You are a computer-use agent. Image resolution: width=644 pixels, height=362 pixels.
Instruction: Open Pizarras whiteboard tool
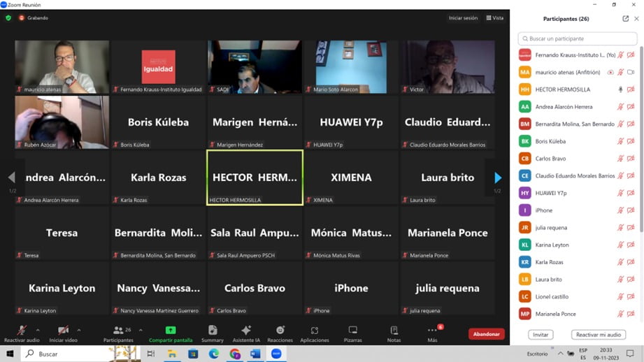pos(352,333)
